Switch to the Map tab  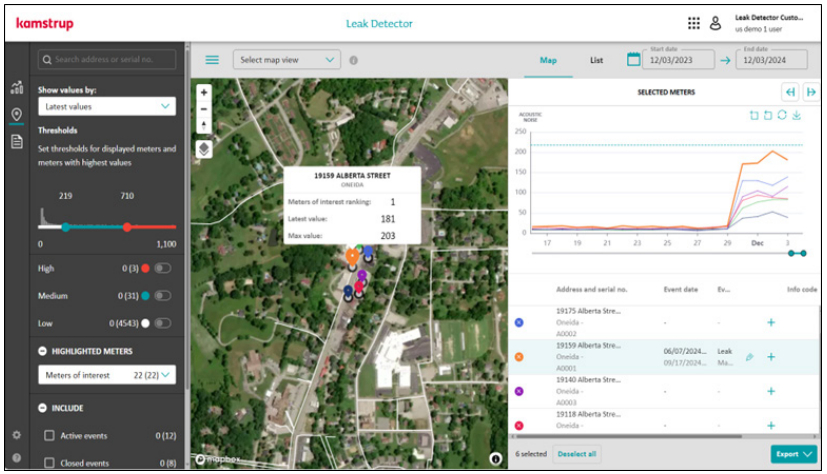[548, 60]
